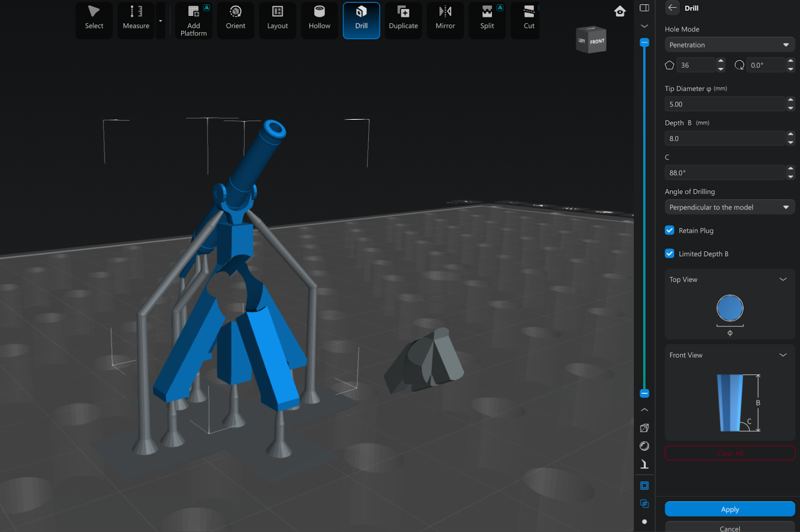Toggle the side panel layout icon
This screenshot has width=800, height=532.
644,8
